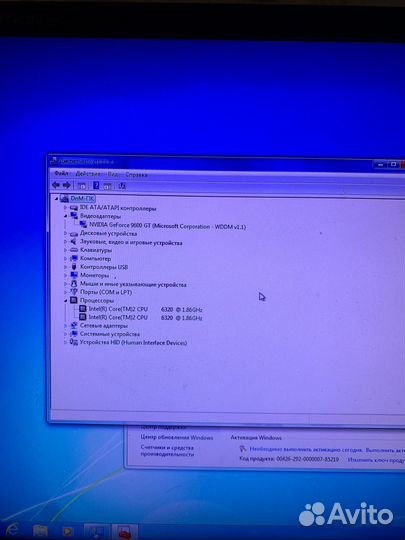
Task: Click the Forward arrow in Device Manager toolbar
Action: [x=66, y=185]
